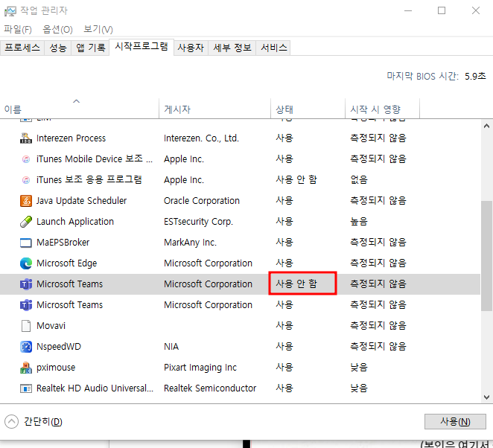Screen dimensions: 493x448
Task: Collapse view with 간단히 arrow icon
Action: pos(12,422)
